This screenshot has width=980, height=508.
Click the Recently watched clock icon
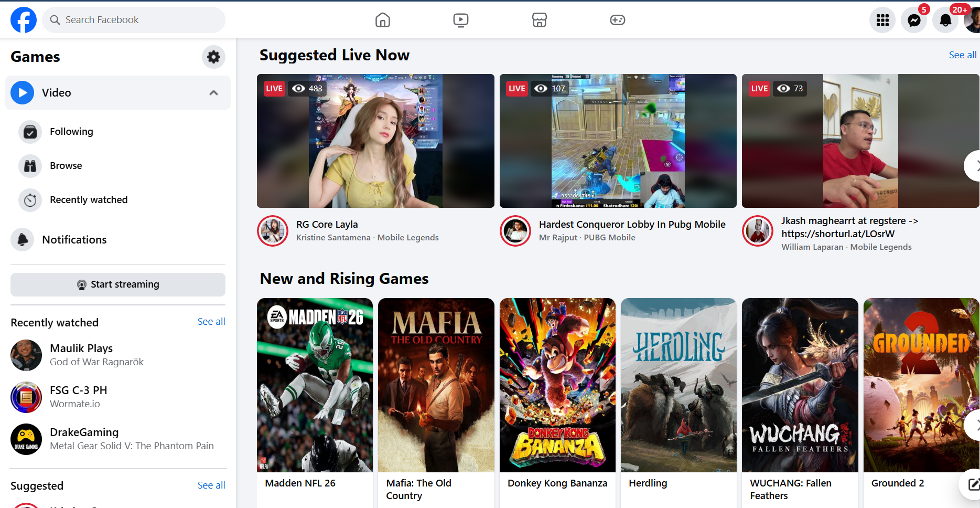(x=30, y=200)
